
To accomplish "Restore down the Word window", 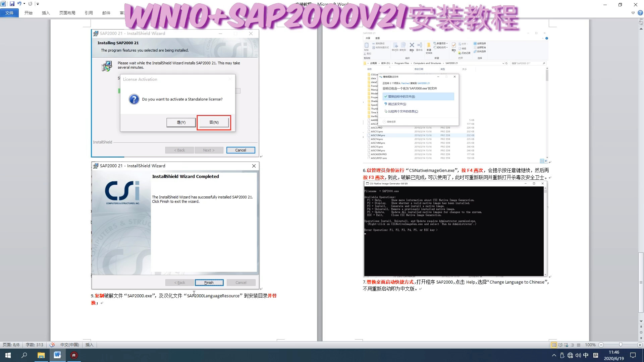I will point(620,4).
